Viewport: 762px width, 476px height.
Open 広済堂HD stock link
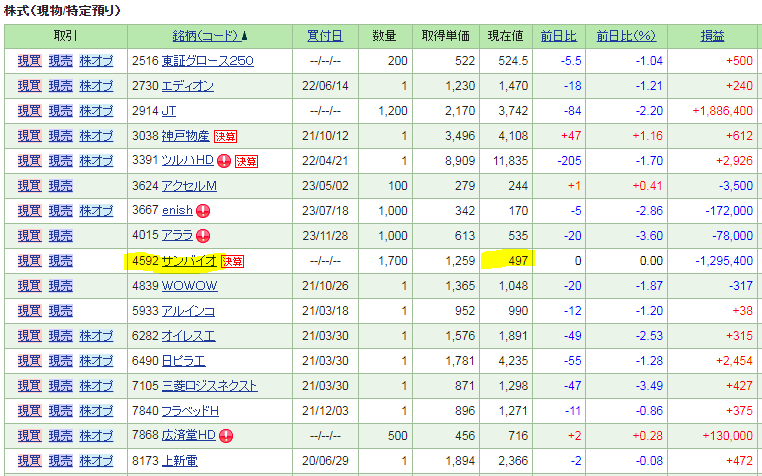pyautogui.click(x=189, y=435)
